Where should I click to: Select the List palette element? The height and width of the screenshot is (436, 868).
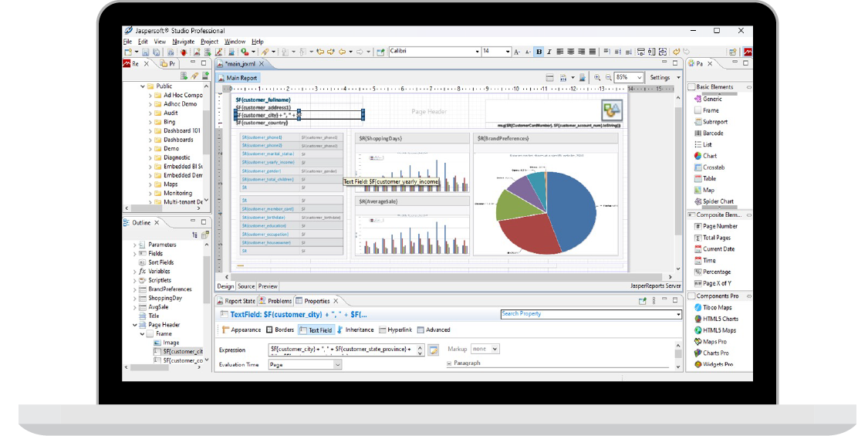point(703,144)
